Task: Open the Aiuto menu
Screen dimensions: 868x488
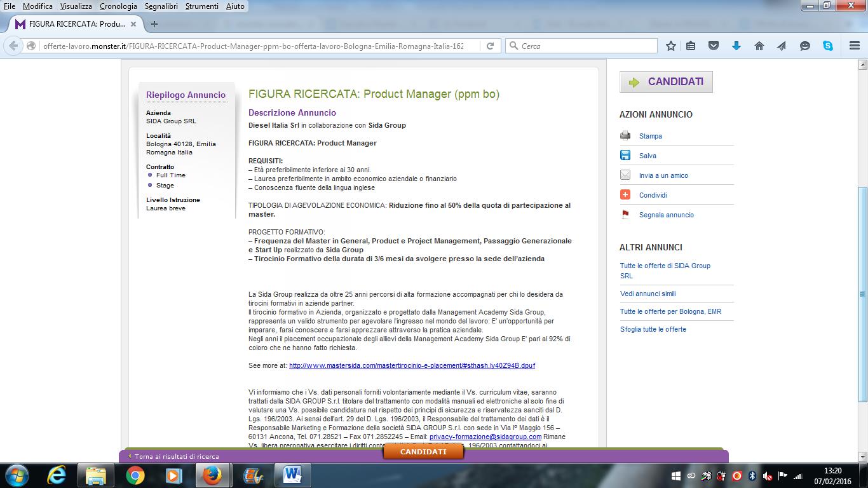Action: pyautogui.click(x=235, y=6)
